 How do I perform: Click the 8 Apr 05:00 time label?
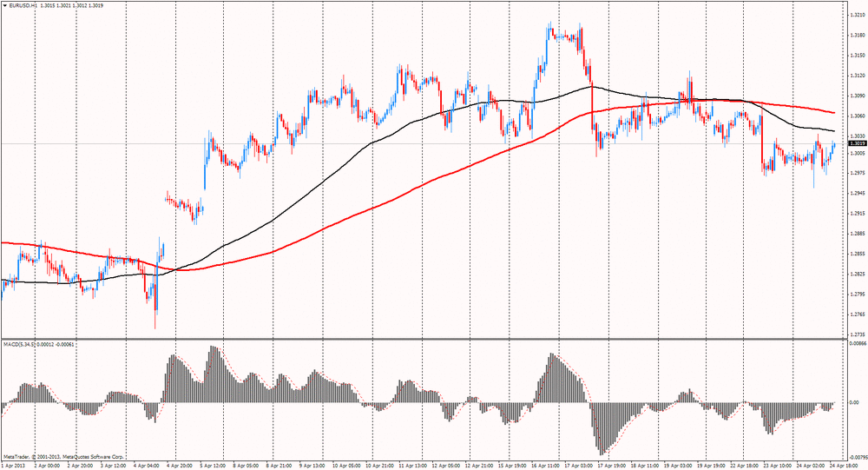pyautogui.click(x=247, y=466)
